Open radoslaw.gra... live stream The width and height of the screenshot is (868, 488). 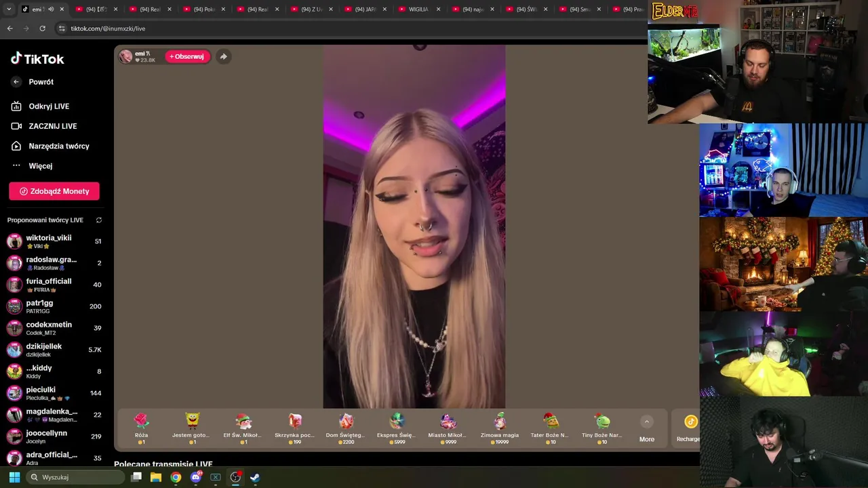(54, 263)
